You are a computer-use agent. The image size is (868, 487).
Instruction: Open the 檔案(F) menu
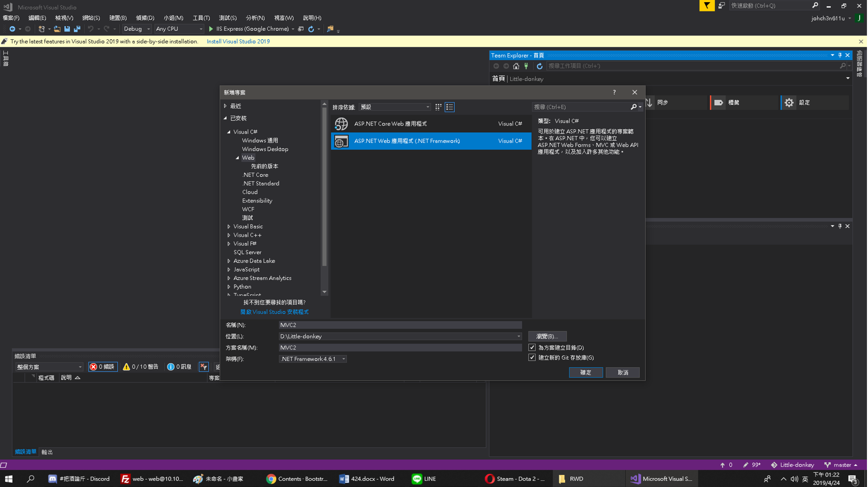click(11, 18)
